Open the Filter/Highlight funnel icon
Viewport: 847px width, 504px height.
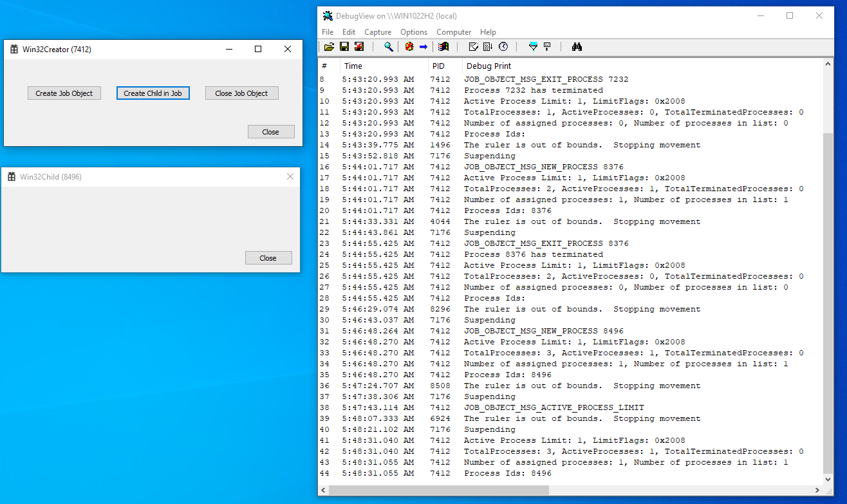point(533,46)
